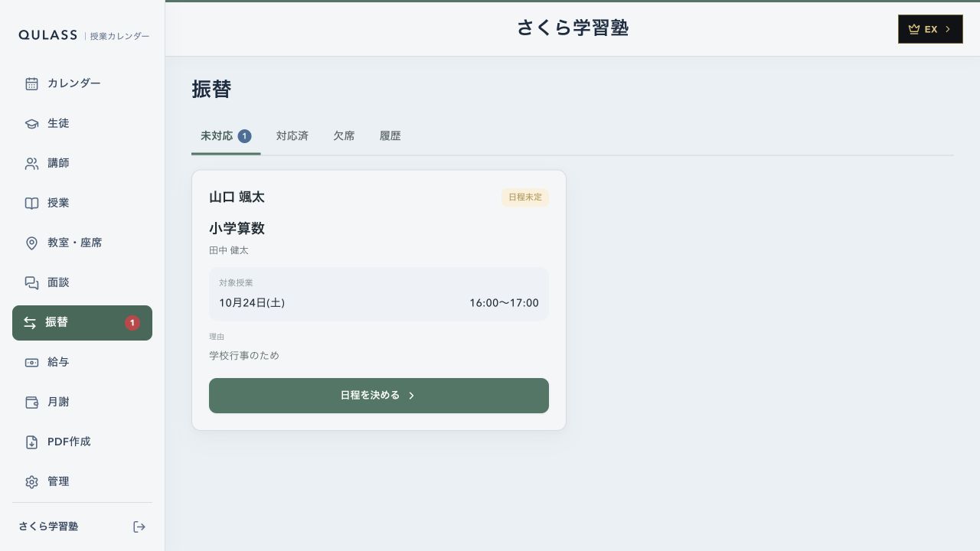
Task: Select the 授業 open book icon
Action: 31,203
